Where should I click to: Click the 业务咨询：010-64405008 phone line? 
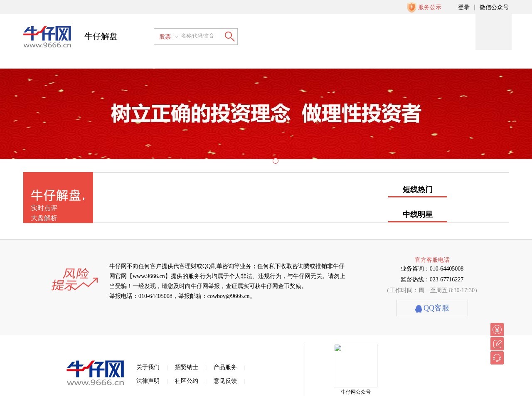click(x=432, y=269)
